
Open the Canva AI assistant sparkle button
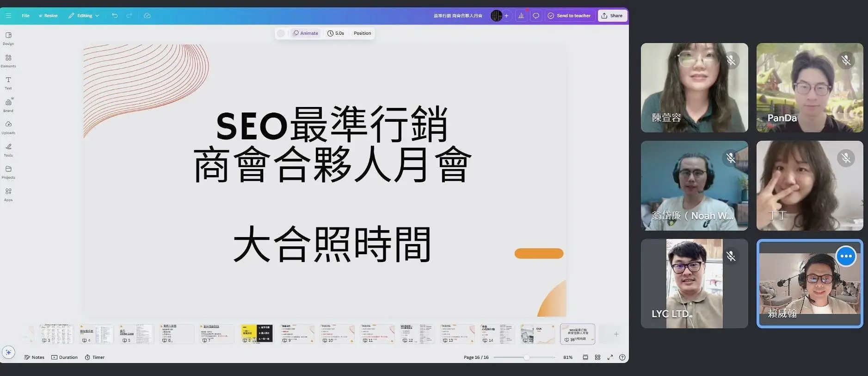coord(8,352)
